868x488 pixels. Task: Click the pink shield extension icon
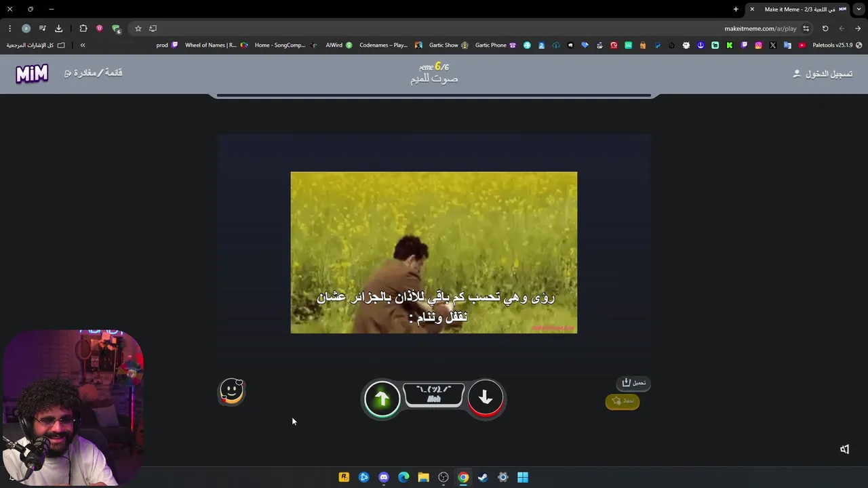click(100, 28)
